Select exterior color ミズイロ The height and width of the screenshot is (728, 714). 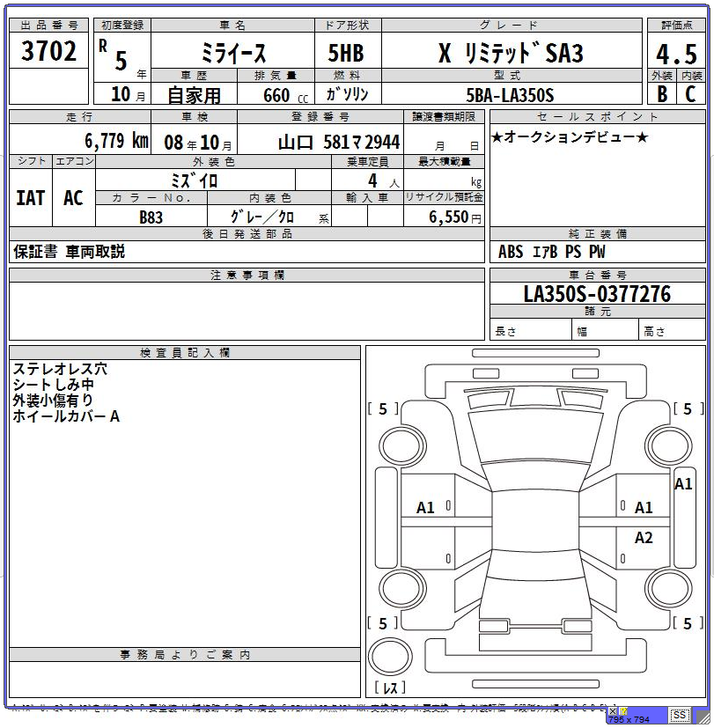pyautogui.click(x=194, y=180)
